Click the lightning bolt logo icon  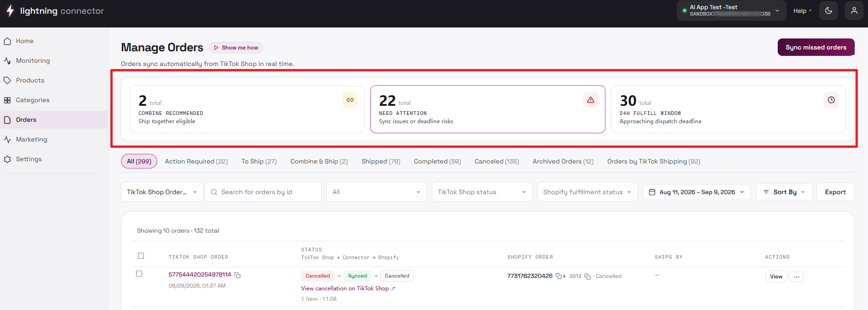coord(10,11)
